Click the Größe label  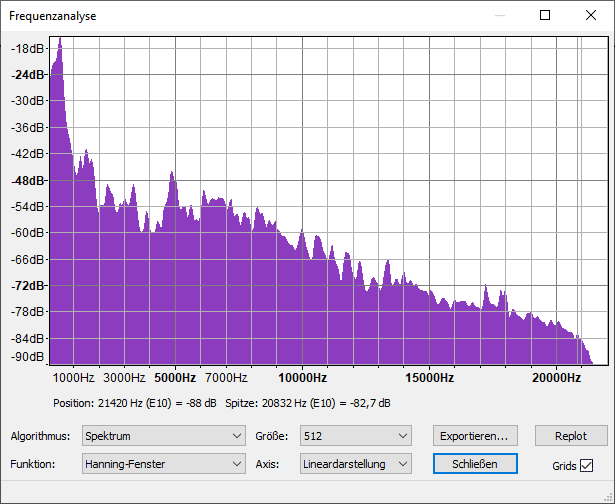click(x=271, y=436)
